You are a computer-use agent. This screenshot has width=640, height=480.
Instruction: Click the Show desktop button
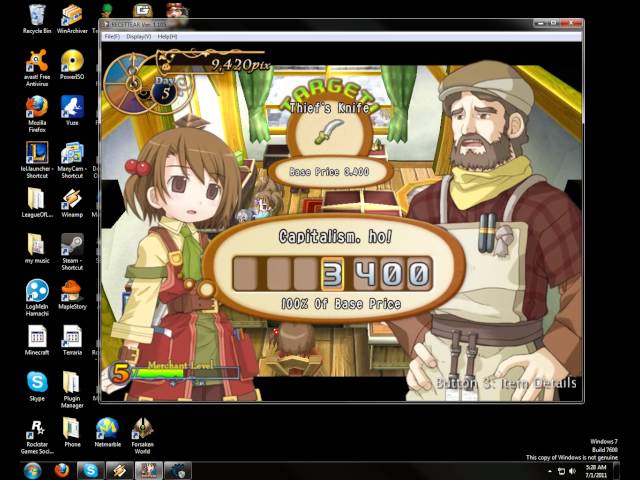pyautogui.click(x=617, y=471)
